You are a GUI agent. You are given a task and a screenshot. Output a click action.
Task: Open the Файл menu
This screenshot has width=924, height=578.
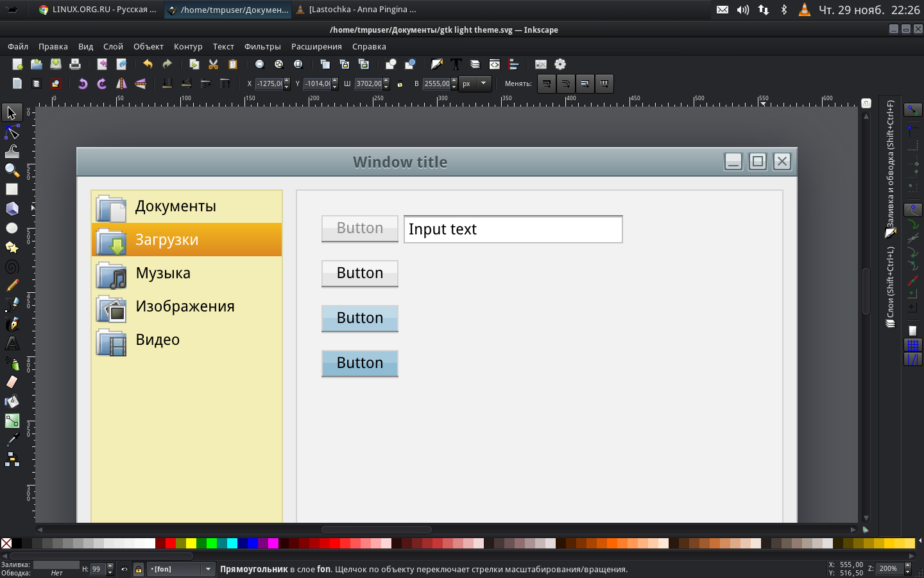(18, 46)
